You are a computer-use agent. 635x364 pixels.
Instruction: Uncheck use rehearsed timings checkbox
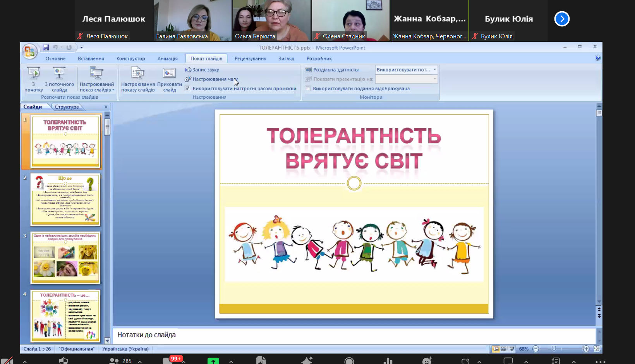coord(187,89)
